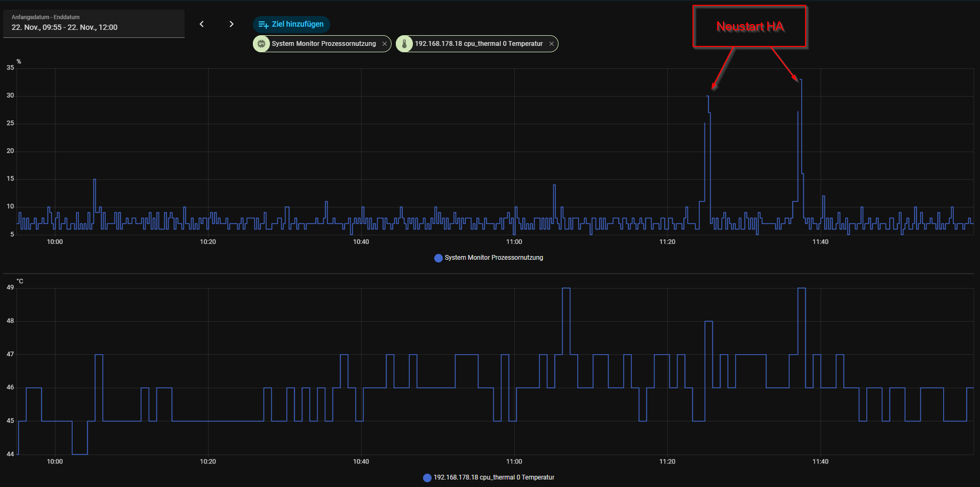This screenshot has width=980, height=487.
Task: Click the highest CPU usage spike before 11:40
Action: pyautogui.click(x=801, y=80)
